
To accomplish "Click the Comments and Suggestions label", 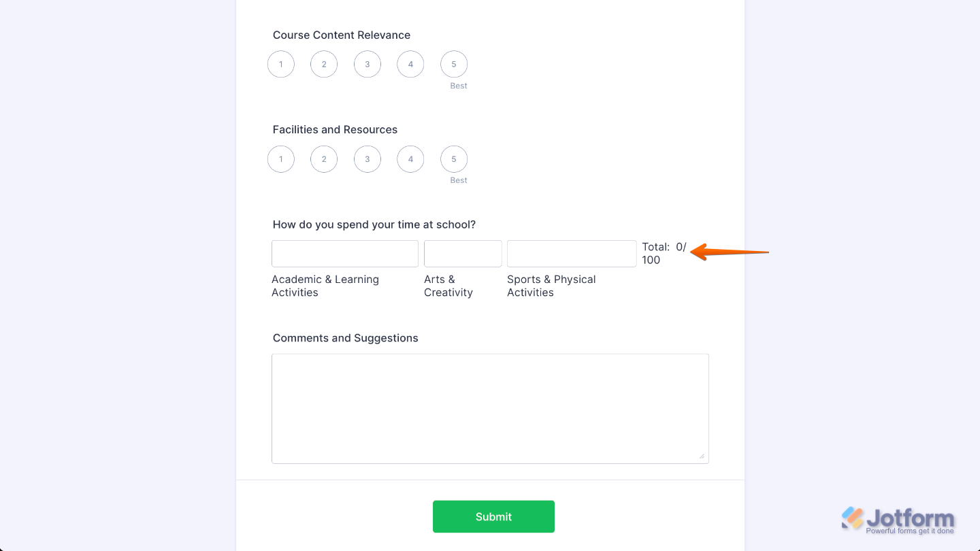I will click(345, 338).
